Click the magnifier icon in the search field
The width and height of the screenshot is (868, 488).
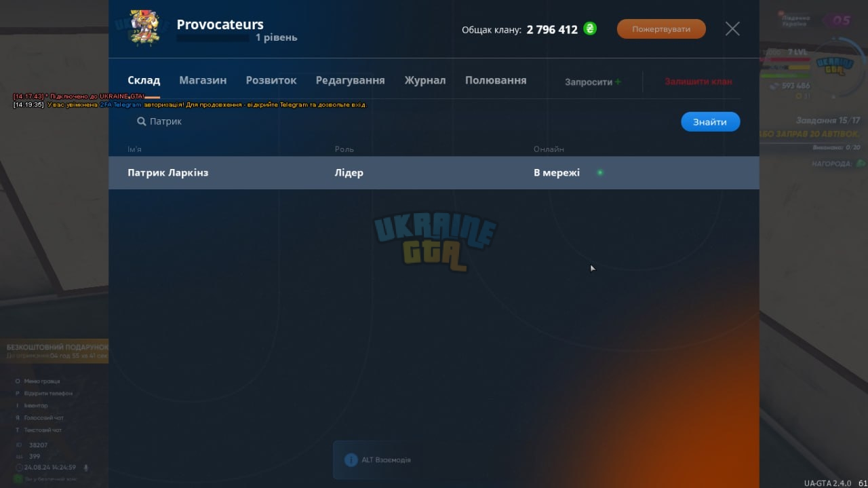click(142, 121)
